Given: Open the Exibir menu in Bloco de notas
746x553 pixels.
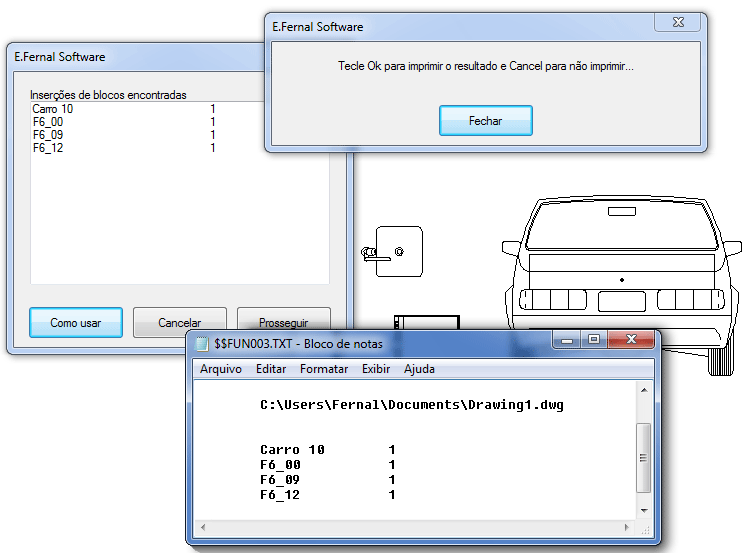Looking at the screenshot, I should point(376,369).
